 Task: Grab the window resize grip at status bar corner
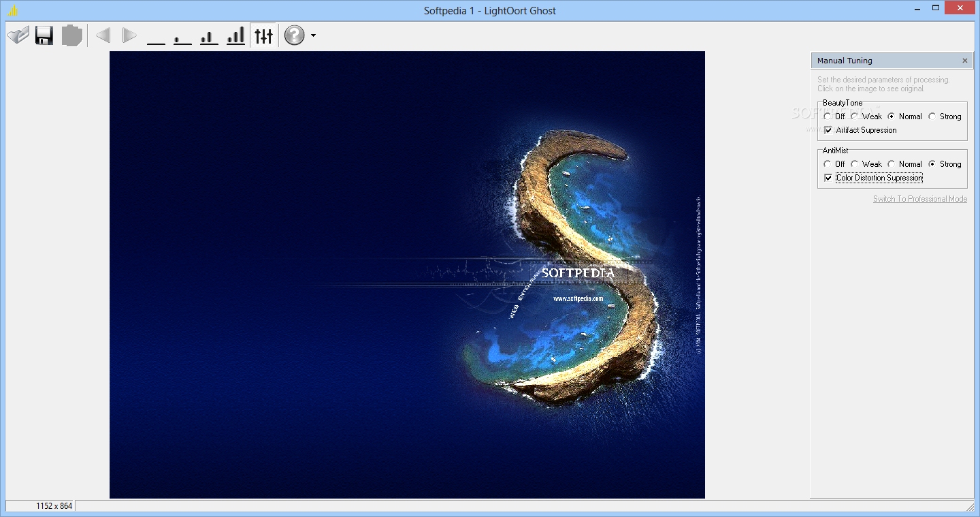point(970,507)
